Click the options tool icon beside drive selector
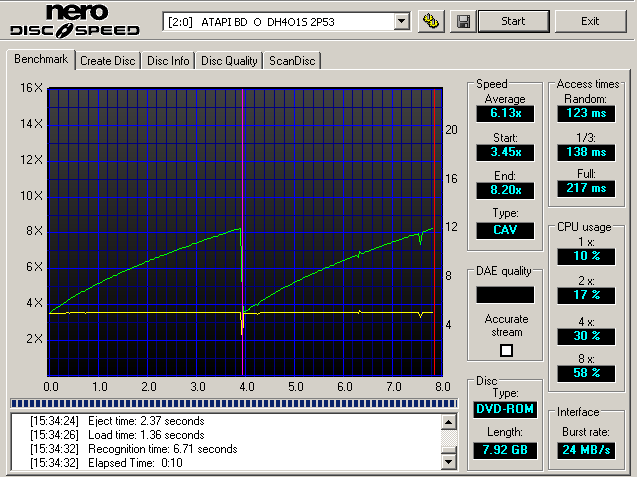637x477 pixels. click(x=432, y=21)
